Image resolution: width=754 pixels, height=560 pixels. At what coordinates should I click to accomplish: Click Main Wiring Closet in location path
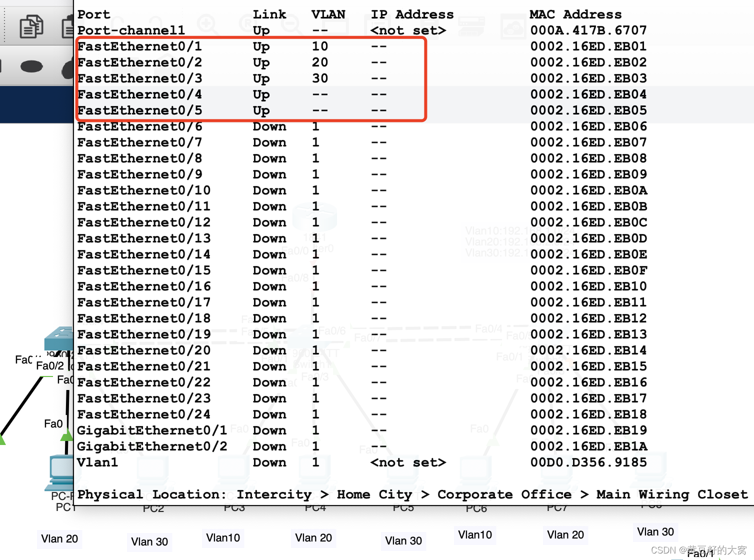pyautogui.click(x=672, y=494)
